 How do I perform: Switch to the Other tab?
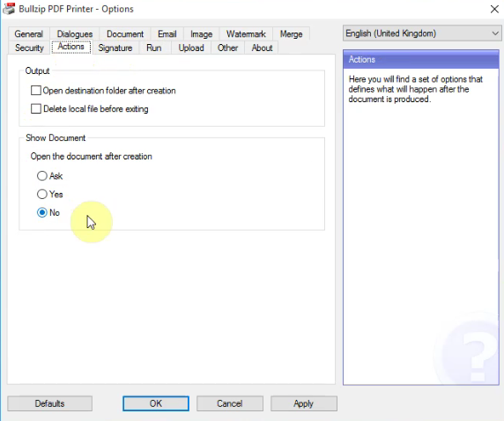227,48
